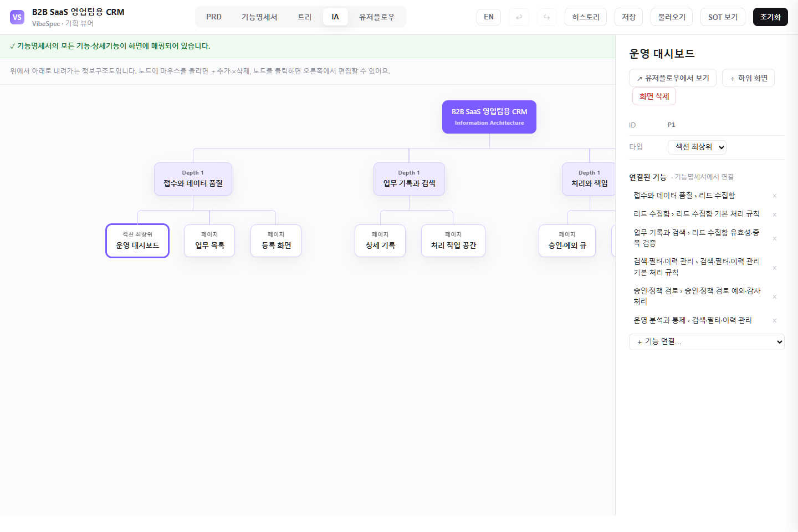Select the '등록 화면' page node
The height and width of the screenshot is (532, 798).
point(276,241)
